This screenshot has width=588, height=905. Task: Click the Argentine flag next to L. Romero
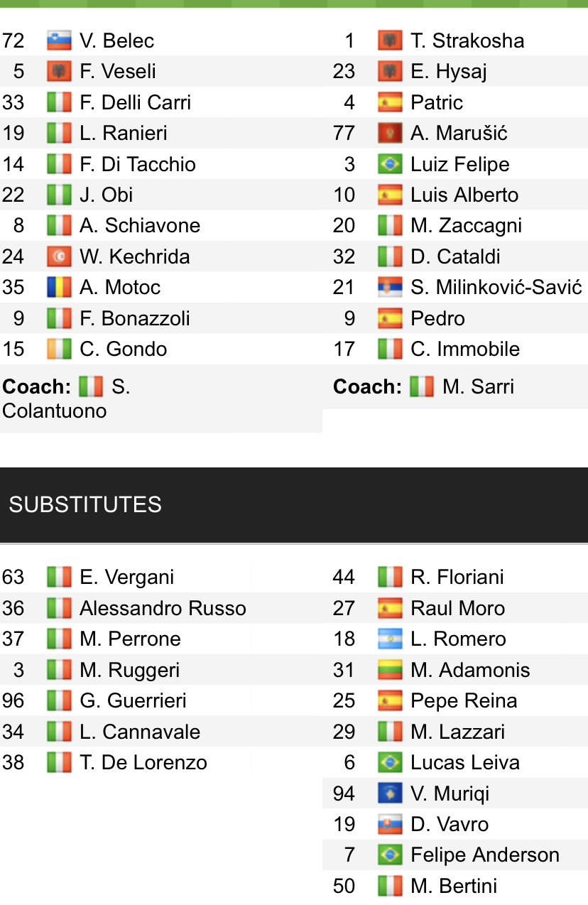390,639
